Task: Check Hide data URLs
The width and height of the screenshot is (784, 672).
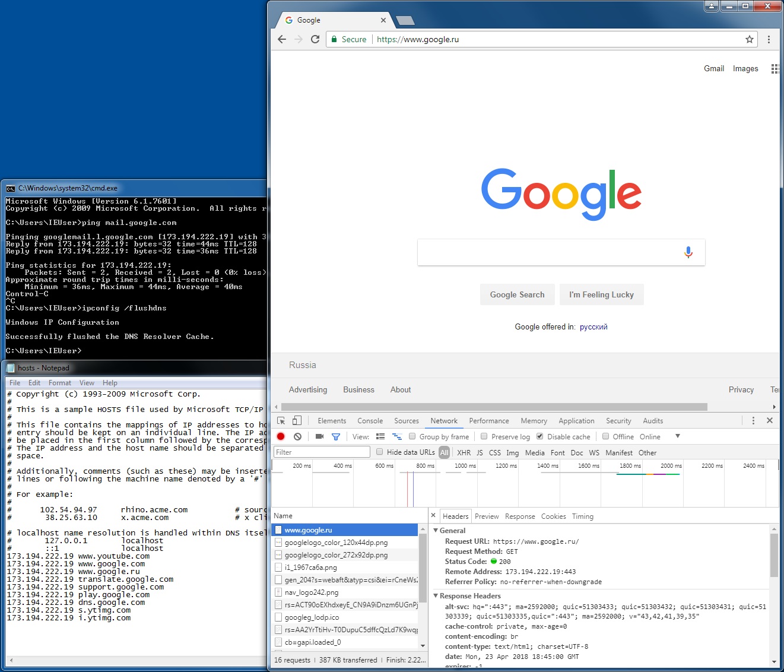Action: [380, 452]
